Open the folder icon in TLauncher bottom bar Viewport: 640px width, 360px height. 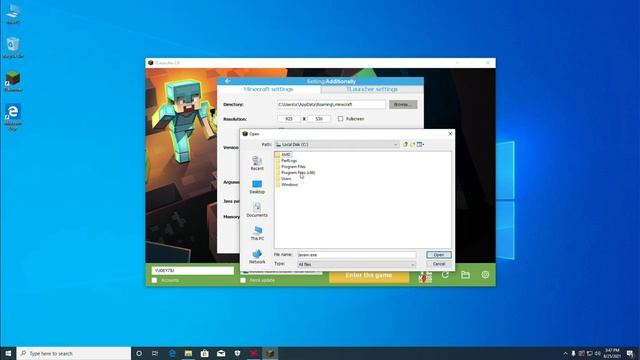[x=465, y=275]
